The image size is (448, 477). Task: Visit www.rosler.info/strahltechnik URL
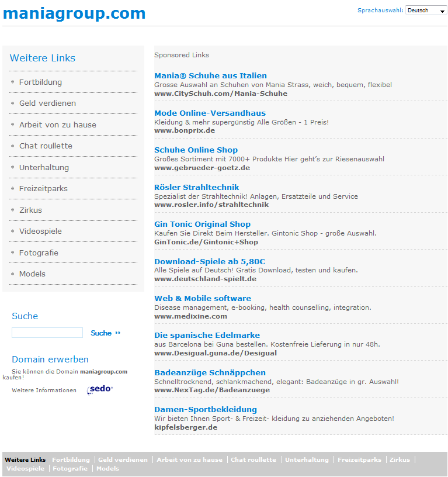[211, 205]
